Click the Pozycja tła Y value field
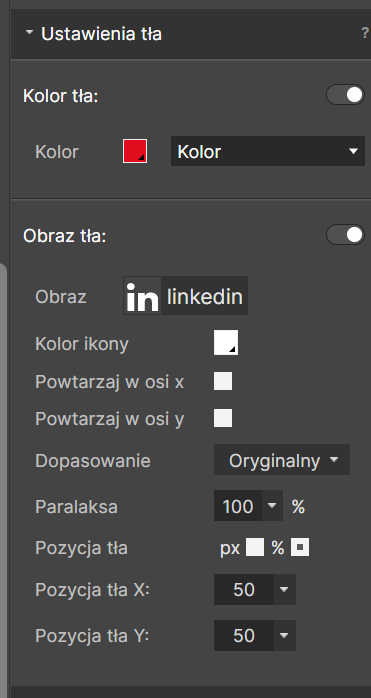Screen dimensions: 371x698 point(244,635)
